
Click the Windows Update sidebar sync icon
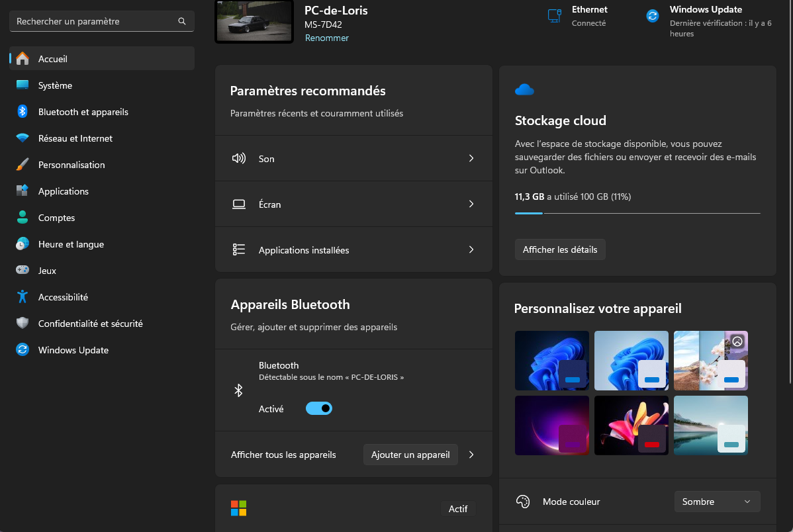(23, 349)
